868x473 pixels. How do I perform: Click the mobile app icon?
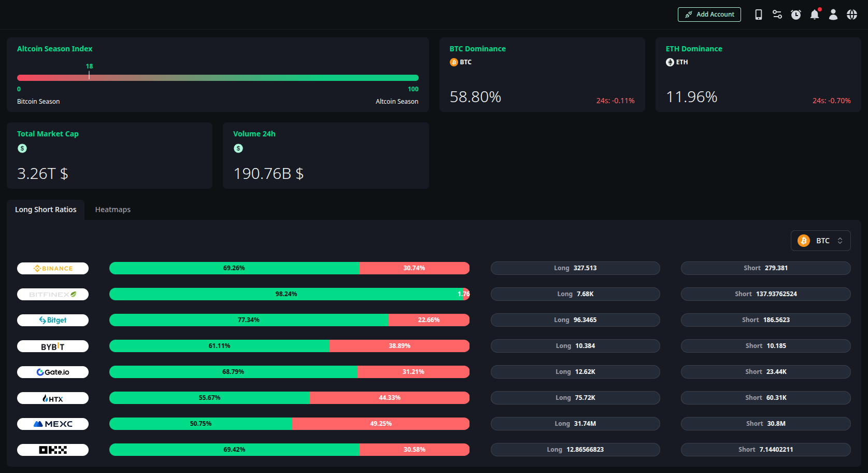pos(758,15)
